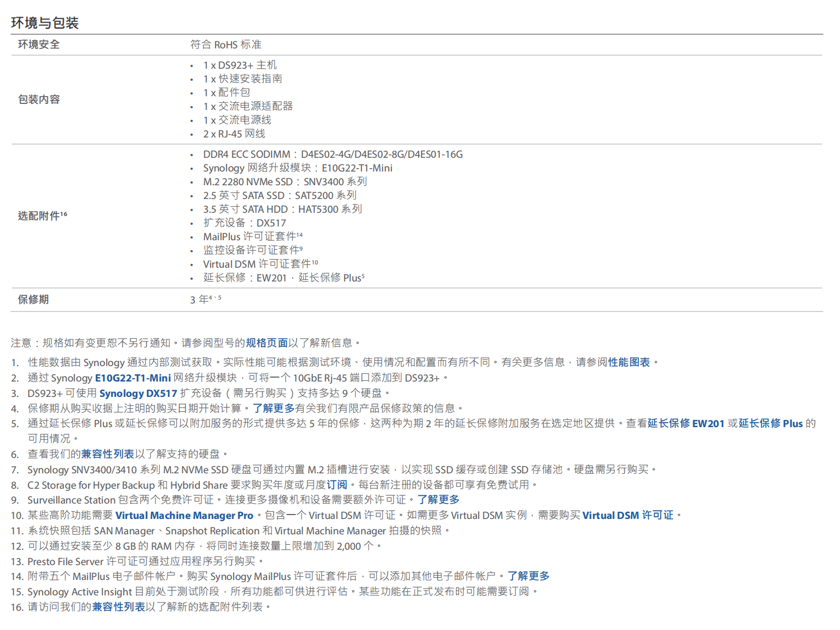Viewport: 840px width, 630px height.
Task: Open the 规格页面 link
Action: (268, 342)
